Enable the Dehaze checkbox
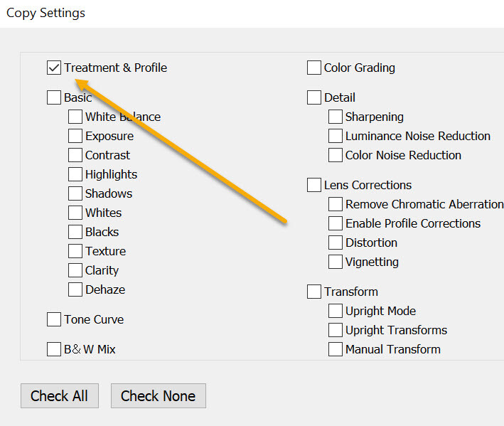 coord(75,289)
